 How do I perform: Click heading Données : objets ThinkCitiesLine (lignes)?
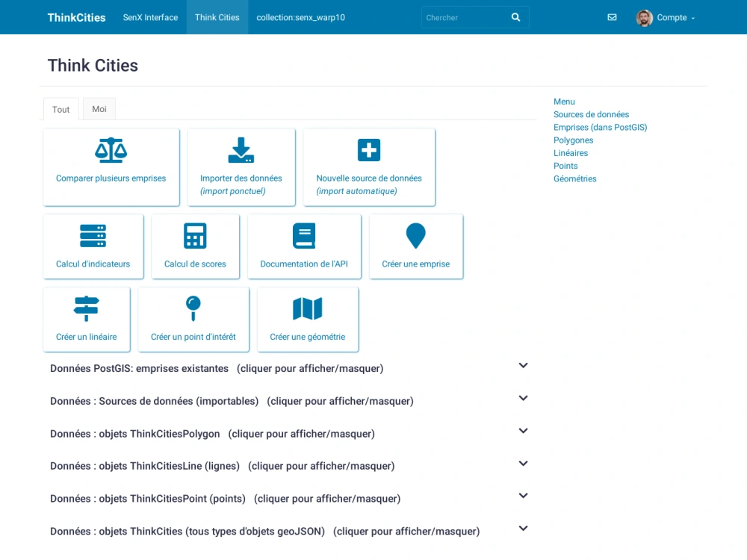(145, 466)
